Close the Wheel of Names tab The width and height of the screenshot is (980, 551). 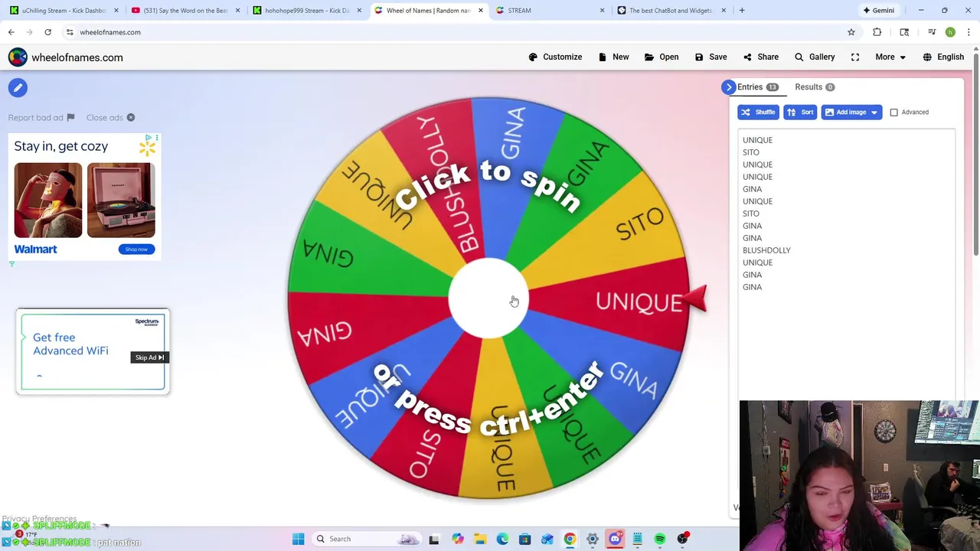click(x=480, y=11)
